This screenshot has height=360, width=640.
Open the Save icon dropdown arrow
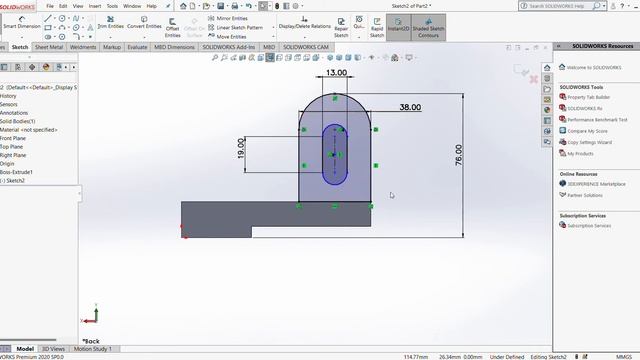(227, 6)
